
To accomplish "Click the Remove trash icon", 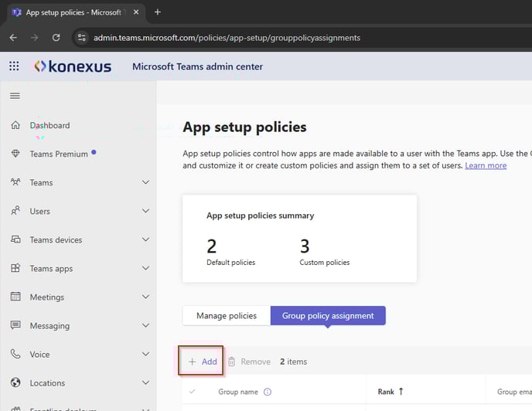I will point(231,362).
